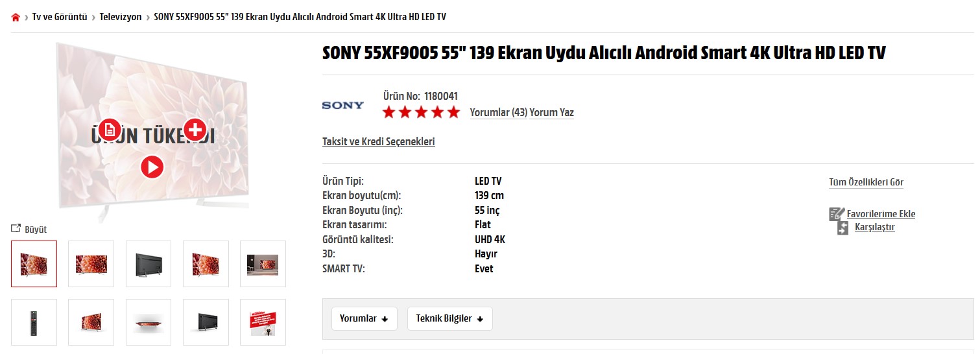This screenshot has width=980, height=354.
Task: Click the red home icon in breadcrumb
Action: pos(16,18)
